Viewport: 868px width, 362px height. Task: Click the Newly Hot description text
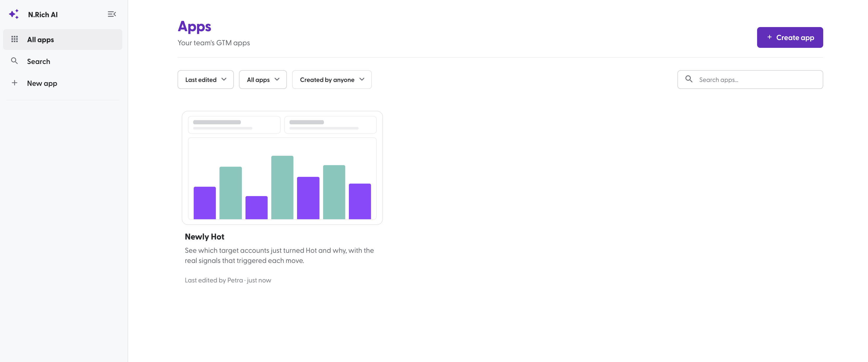point(279,255)
